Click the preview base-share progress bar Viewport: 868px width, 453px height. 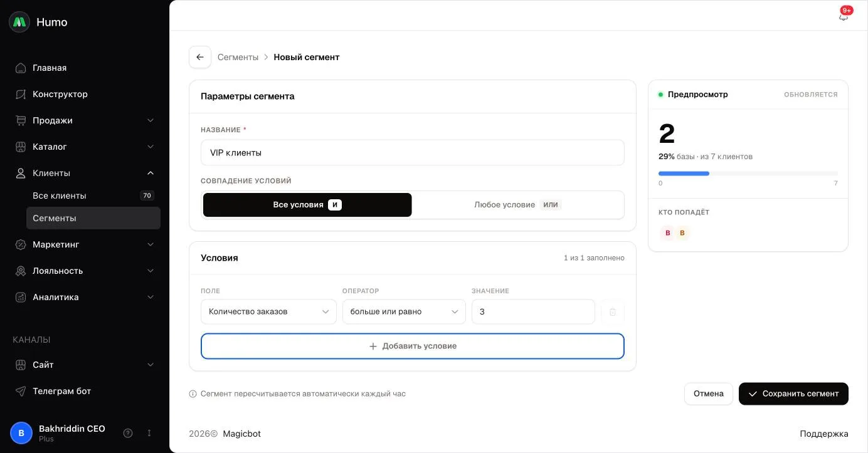[748, 174]
